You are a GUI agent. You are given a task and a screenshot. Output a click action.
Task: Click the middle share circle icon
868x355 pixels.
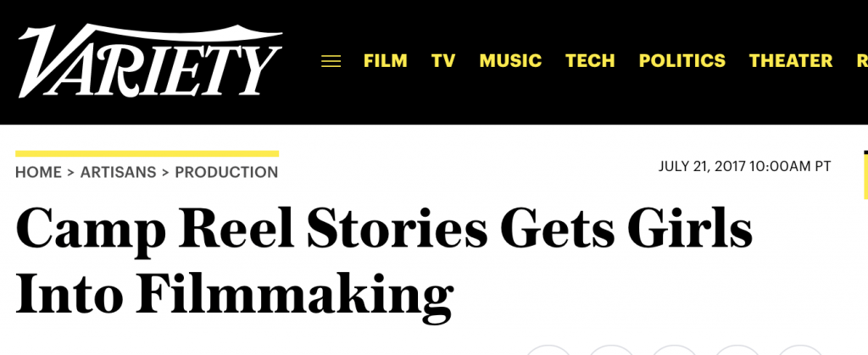click(x=674, y=350)
